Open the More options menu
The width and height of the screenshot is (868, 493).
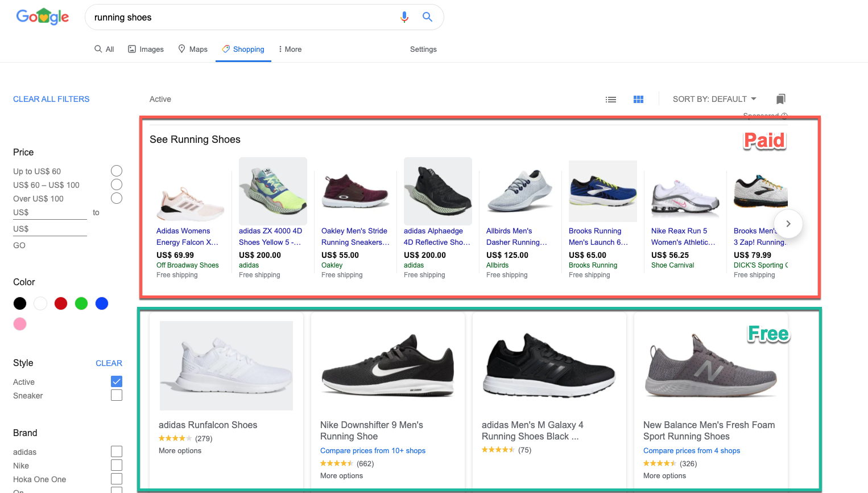(x=290, y=50)
